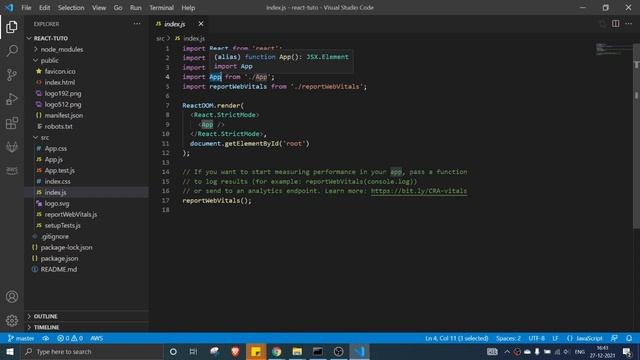The height and width of the screenshot is (360, 640).
Task: Click src in the breadcrumb
Action: tap(160, 38)
